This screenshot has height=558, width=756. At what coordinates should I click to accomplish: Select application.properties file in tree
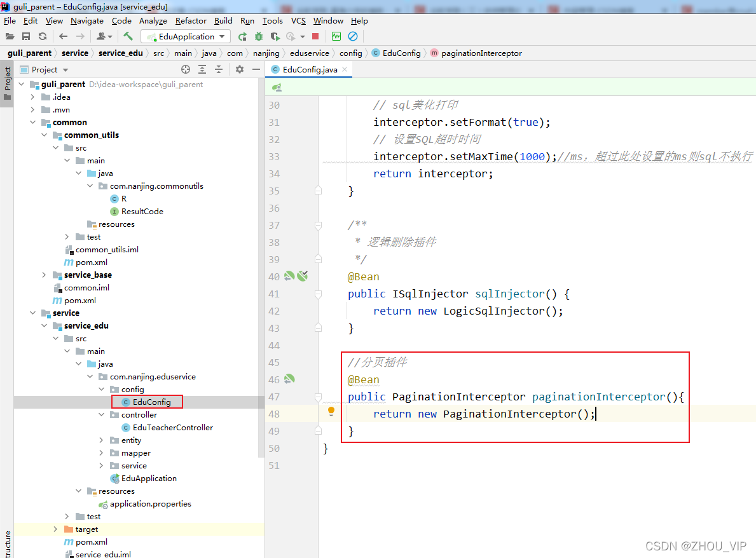point(151,503)
